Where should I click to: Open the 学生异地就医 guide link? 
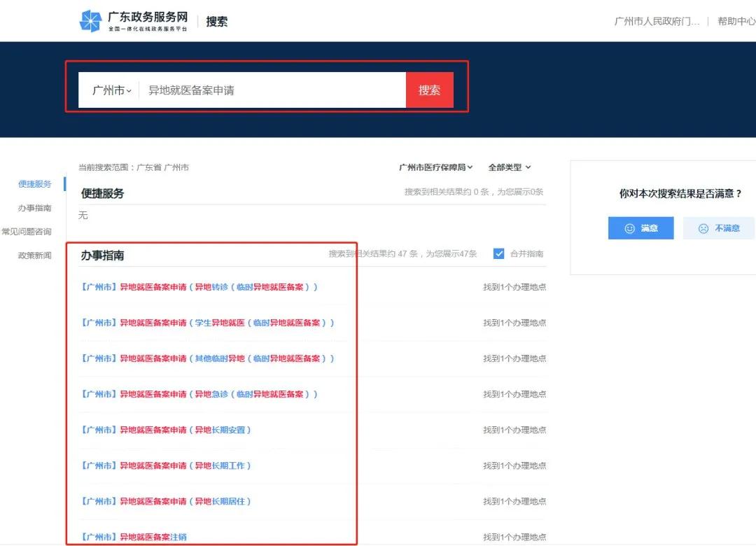206,323
